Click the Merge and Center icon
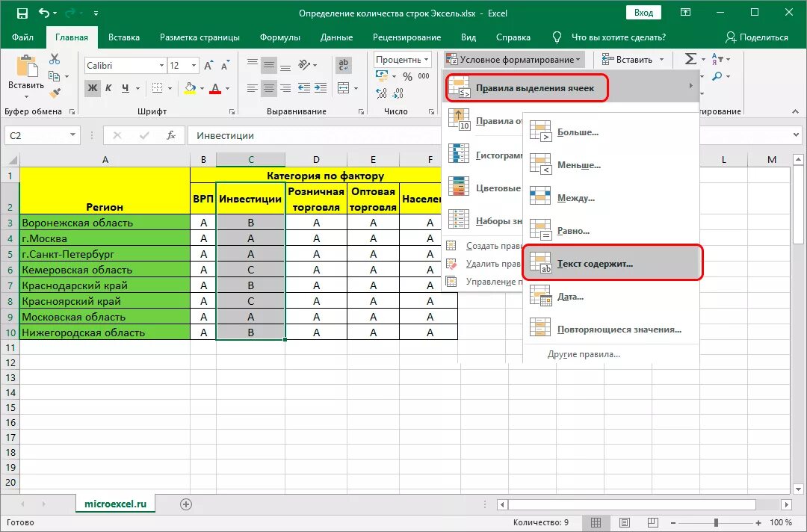 click(x=343, y=88)
